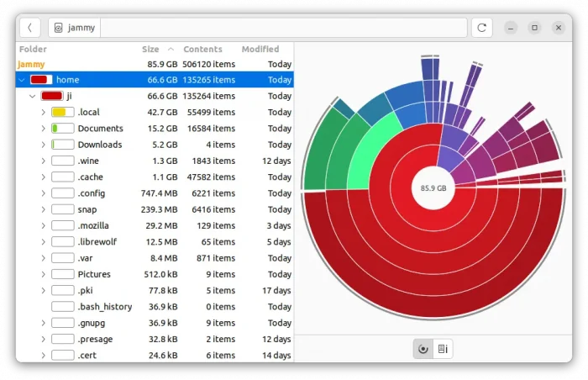588x380 pixels.
Task: Collapse the home folder row
Action: [22, 80]
